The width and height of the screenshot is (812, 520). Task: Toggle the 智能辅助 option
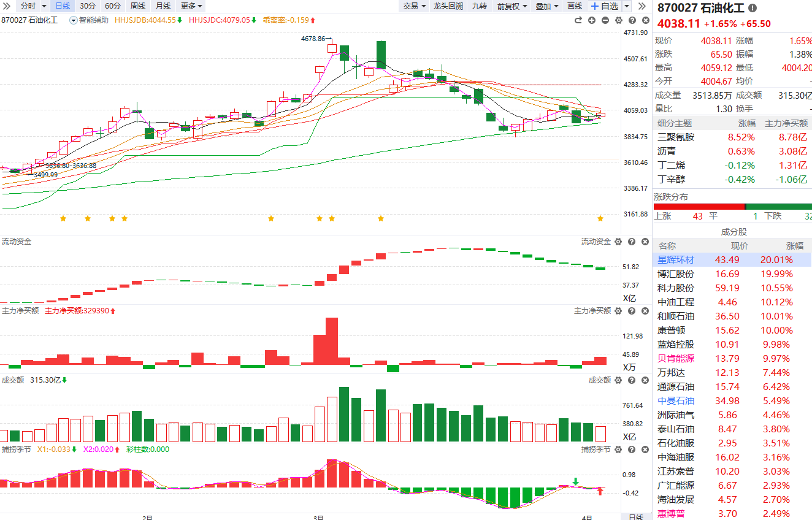pos(89,20)
